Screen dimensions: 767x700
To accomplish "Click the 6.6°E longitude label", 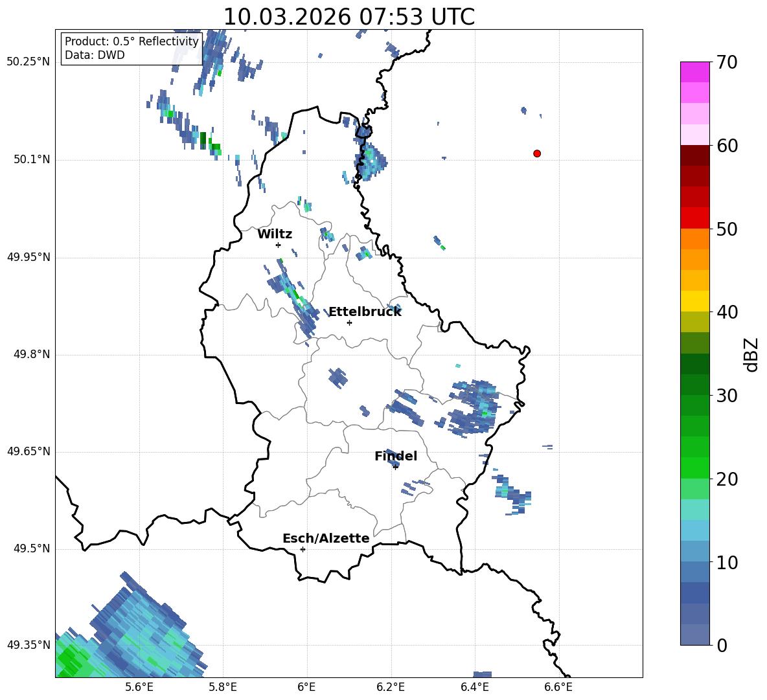I will pyautogui.click(x=558, y=687).
